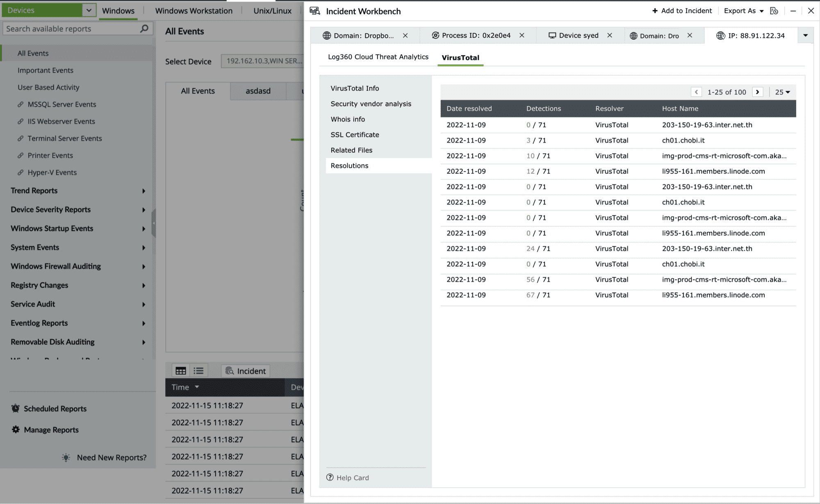Click the Incident button above the table
The height and width of the screenshot is (504, 820).
246,371
